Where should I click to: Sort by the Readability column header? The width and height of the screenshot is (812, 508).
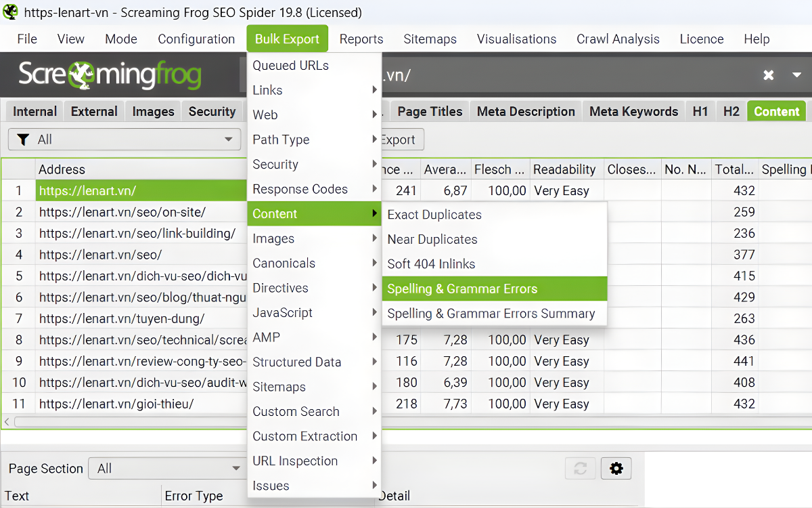pyautogui.click(x=564, y=169)
